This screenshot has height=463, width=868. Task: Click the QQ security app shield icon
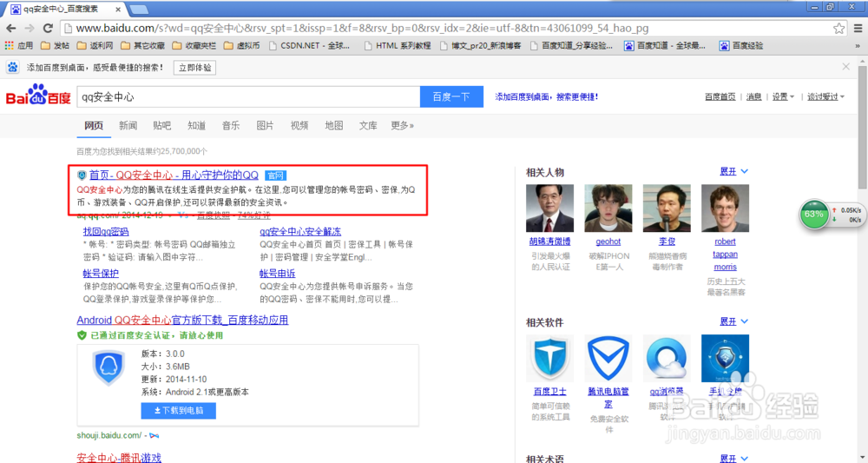coord(108,367)
